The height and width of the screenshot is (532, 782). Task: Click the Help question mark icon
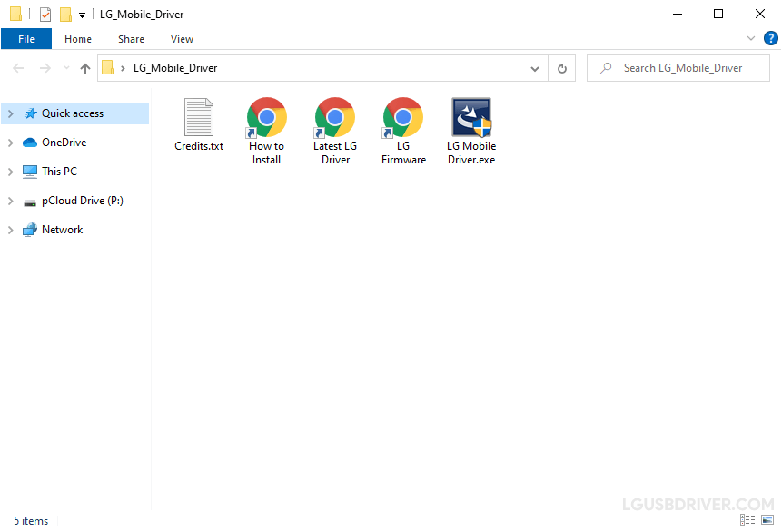coord(771,38)
